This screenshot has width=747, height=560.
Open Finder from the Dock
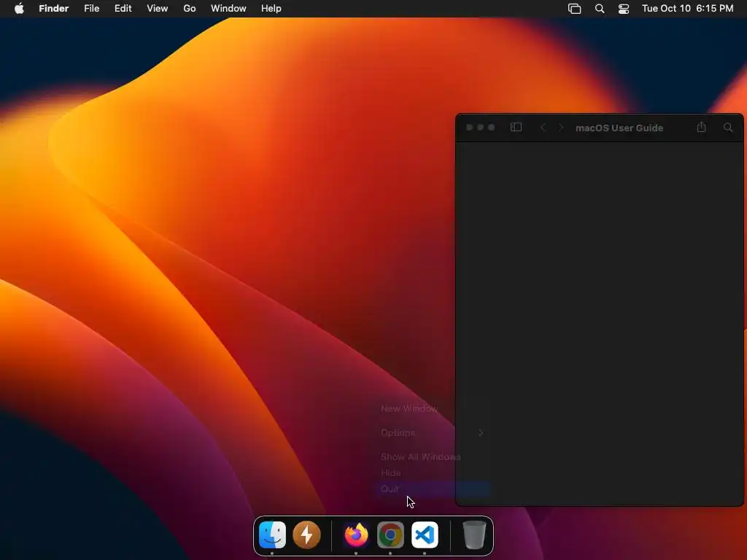(272, 534)
